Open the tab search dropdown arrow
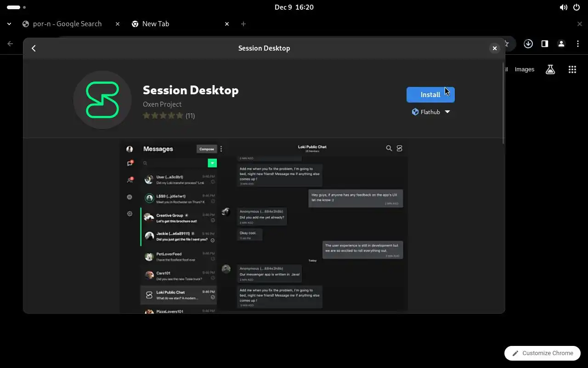This screenshot has height=368, width=588. click(x=9, y=24)
